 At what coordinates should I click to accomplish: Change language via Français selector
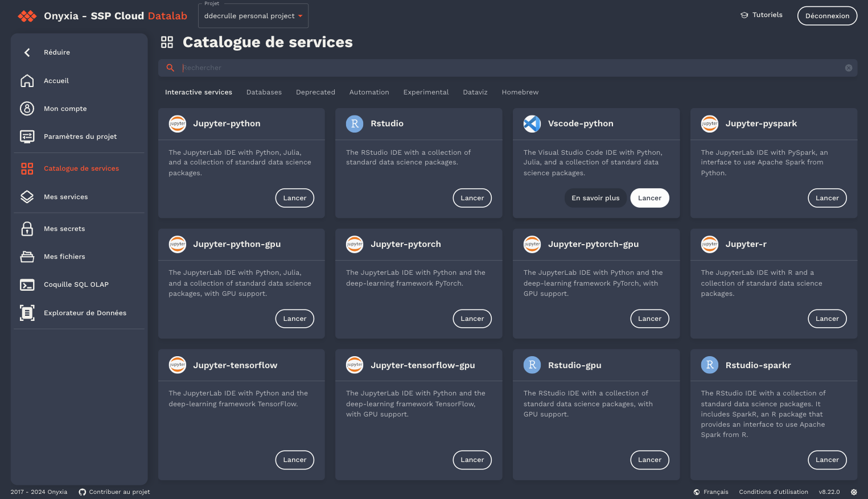pos(711,492)
